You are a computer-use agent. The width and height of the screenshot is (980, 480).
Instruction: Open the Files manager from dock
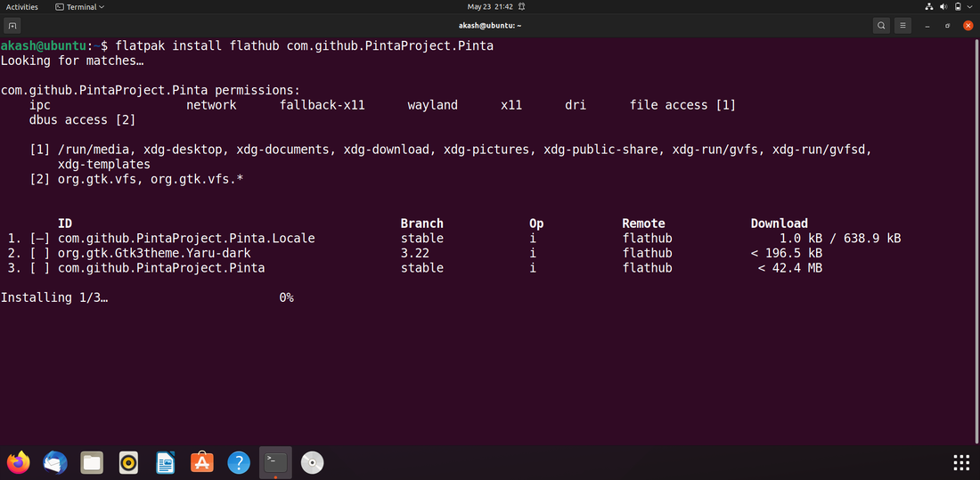92,462
